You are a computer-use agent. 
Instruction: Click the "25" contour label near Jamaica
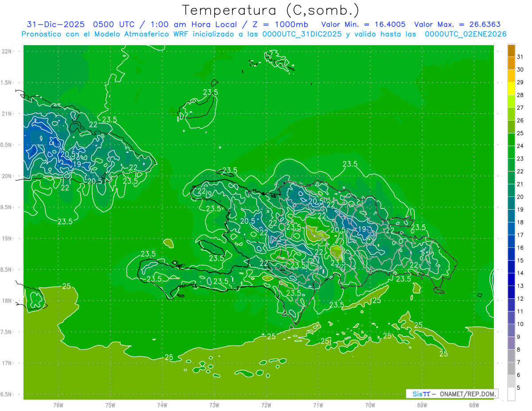tap(66, 286)
